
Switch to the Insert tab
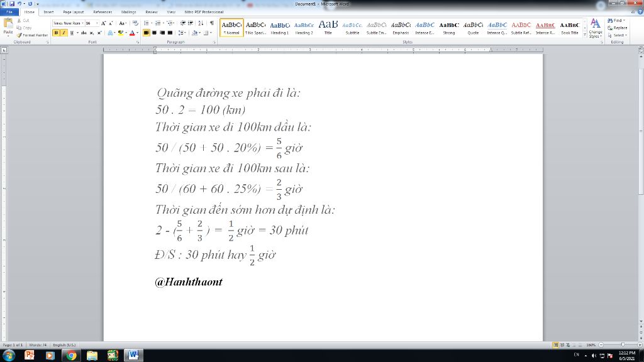click(48, 12)
